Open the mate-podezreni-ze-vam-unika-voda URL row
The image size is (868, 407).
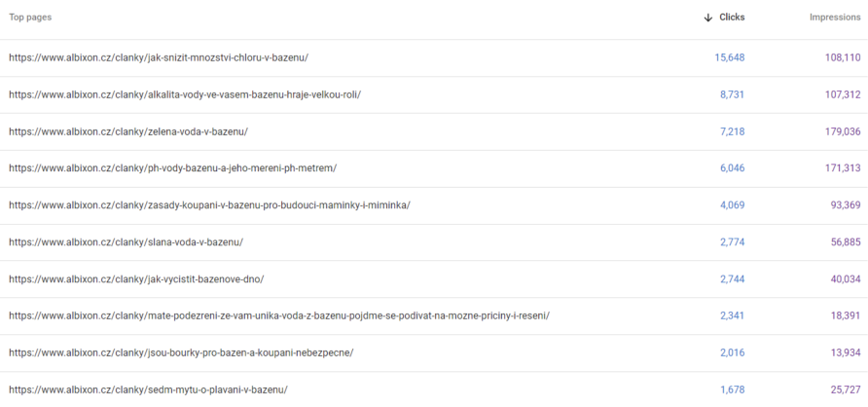434,315
